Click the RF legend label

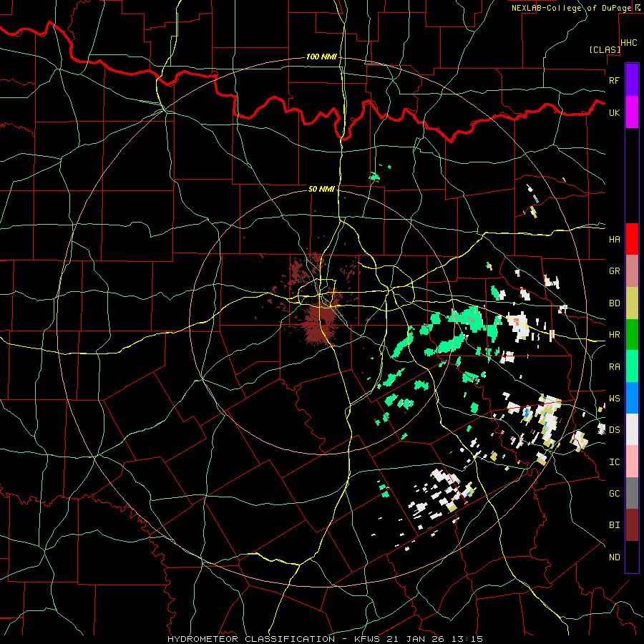(x=614, y=80)
